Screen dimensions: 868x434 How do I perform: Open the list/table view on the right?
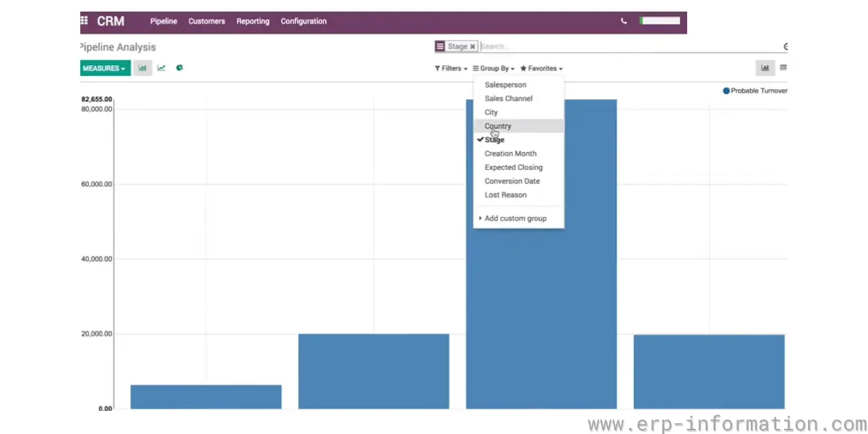pos(784,67)
